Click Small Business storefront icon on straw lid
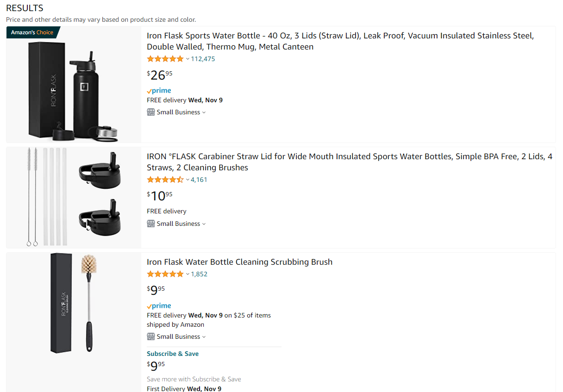The width and height of the screenshot is (563, 392). (x=151, y=224)
